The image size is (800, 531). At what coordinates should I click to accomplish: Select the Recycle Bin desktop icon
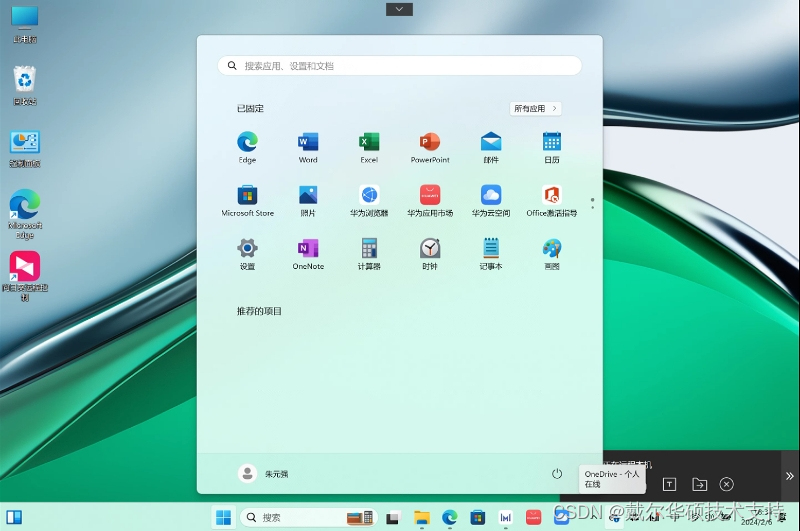click(24, 86)
